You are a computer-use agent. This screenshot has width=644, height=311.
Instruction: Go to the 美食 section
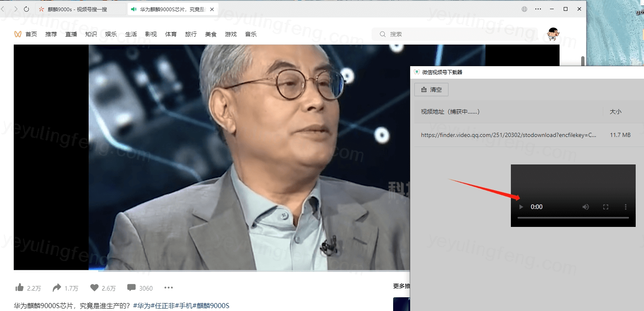point(211,34)
